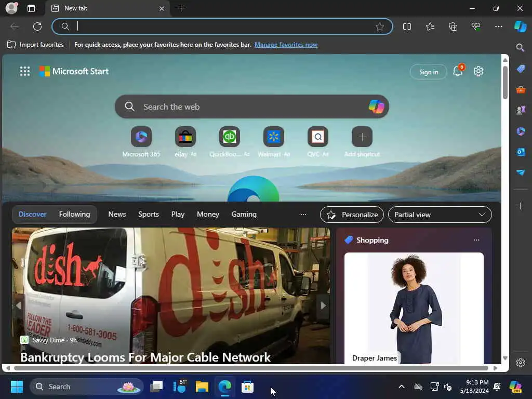Click taskbar Search box
Screen dimensions: 532x399
point(87,387)
